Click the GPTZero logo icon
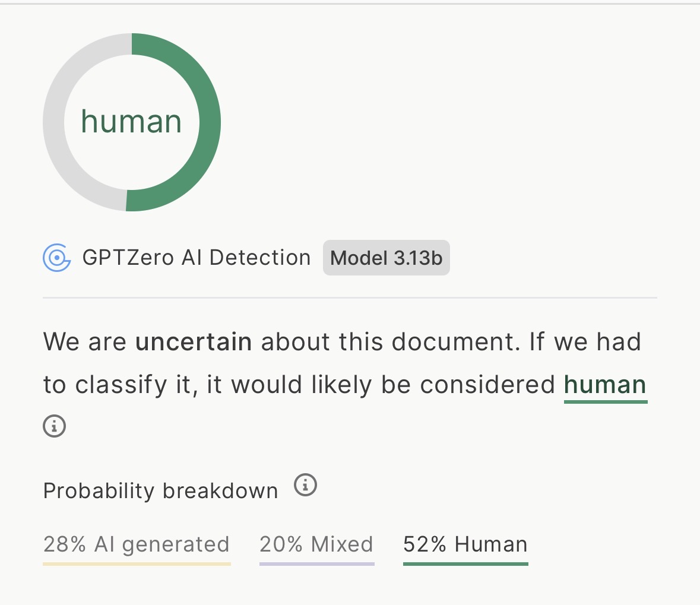The width and height of the screenshot is (700, 605). (57, 258)
